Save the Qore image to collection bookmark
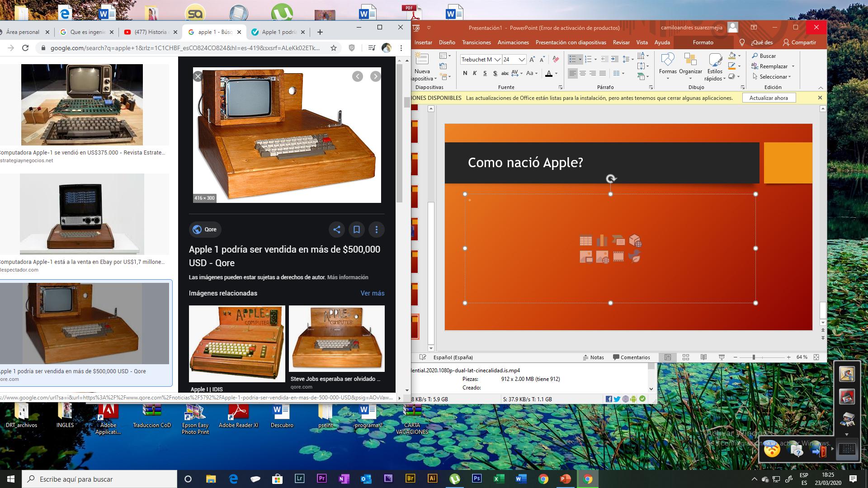Viewport: 868px width, 488px height. [357, 230]
